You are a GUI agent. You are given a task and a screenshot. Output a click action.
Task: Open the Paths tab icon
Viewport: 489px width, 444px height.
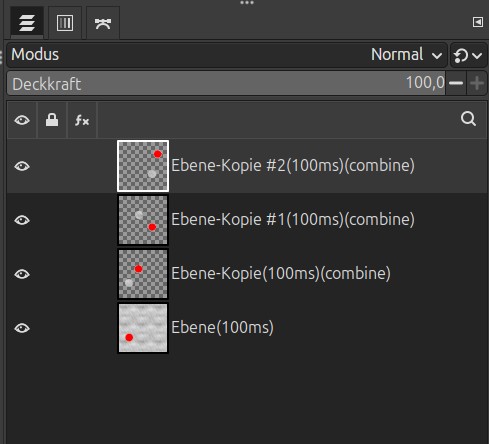(x=103, y=23)
